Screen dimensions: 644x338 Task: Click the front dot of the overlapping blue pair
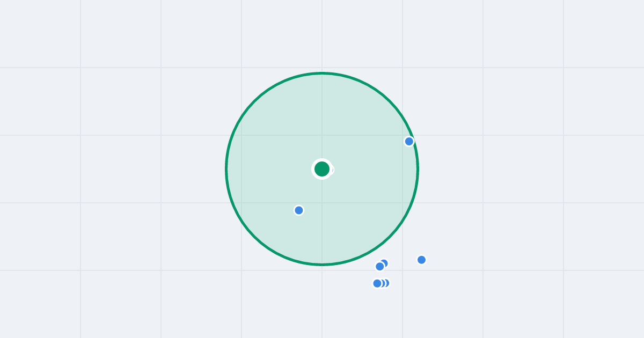point(380,266)
